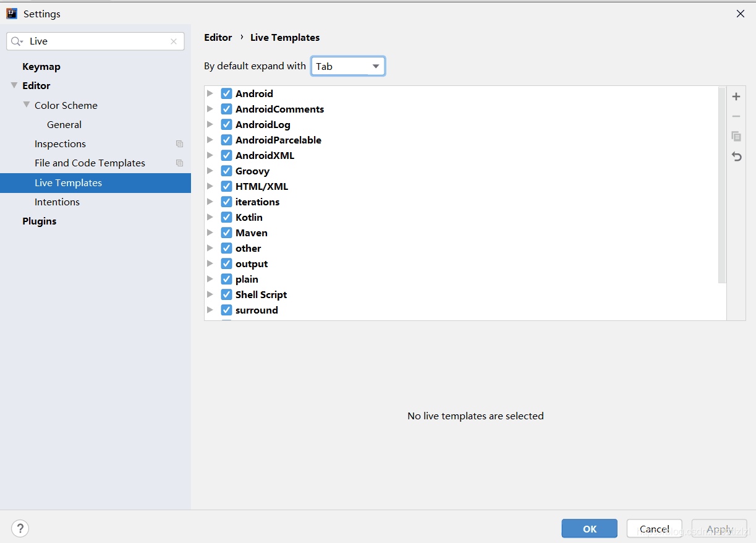Click the template list vertical scrollbar
The height and width of the screenshot is (543, 756).
click(722, 186)
